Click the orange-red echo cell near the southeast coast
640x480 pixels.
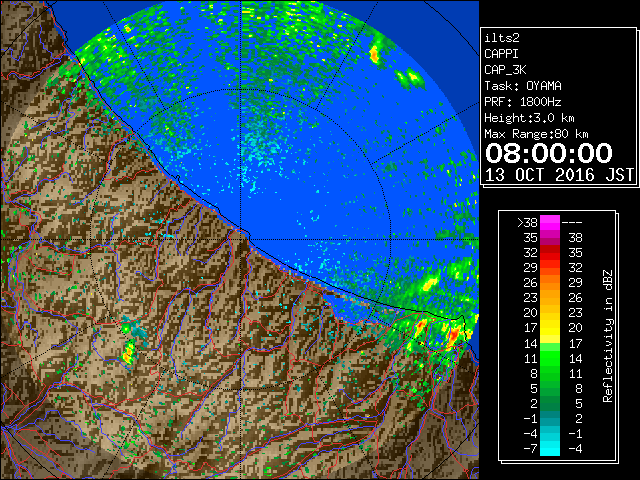[x=453, y=336]
